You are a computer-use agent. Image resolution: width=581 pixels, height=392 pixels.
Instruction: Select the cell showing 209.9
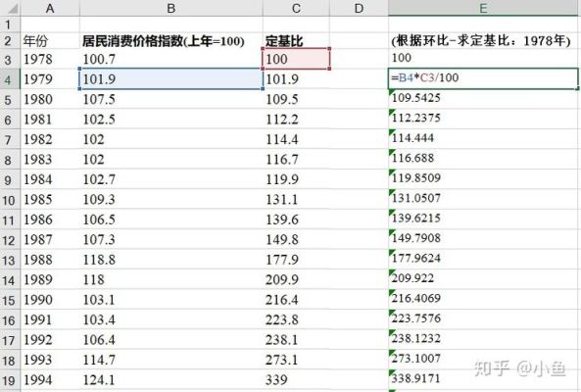click(x=296, y=279)
